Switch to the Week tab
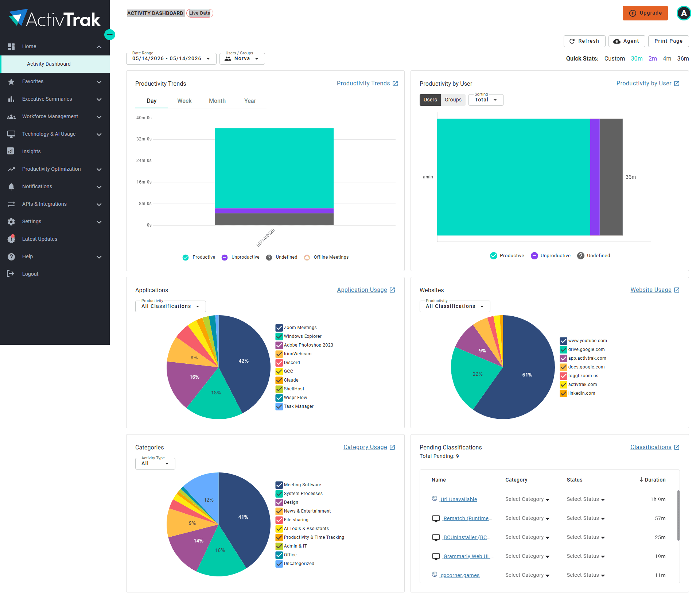Screen dimensions: 700x595 click(x=184, y=101)
